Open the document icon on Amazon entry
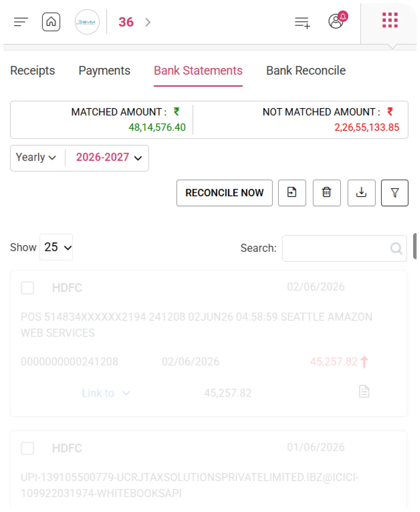 pos(364,391)
